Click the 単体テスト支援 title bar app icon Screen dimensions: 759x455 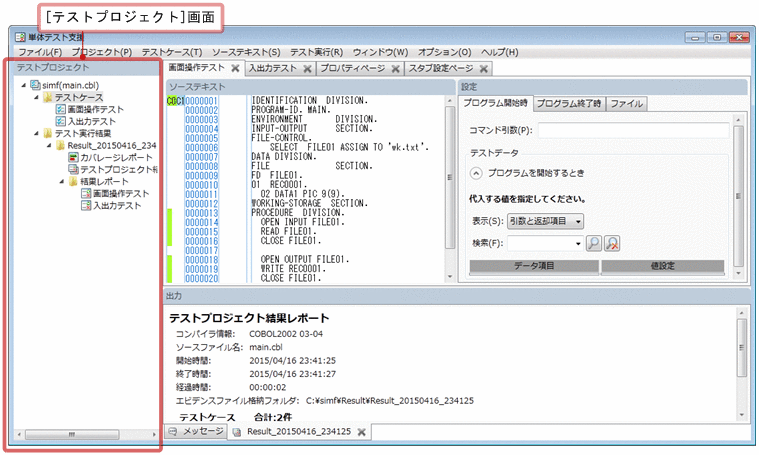[20, 37]
